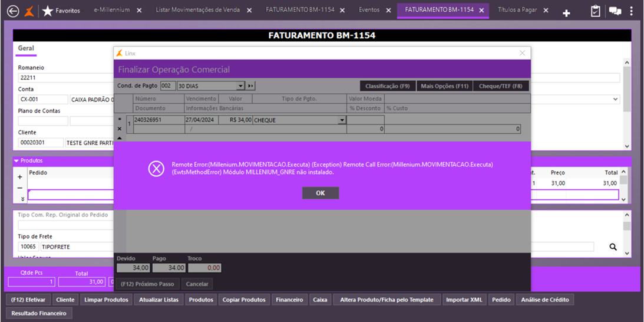Switch to Títulos a Pagar tab

(x=517, y=10)
